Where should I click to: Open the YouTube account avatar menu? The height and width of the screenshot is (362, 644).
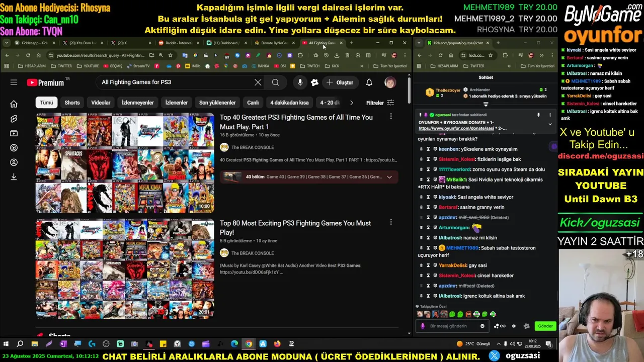click(x=390, y=82)
